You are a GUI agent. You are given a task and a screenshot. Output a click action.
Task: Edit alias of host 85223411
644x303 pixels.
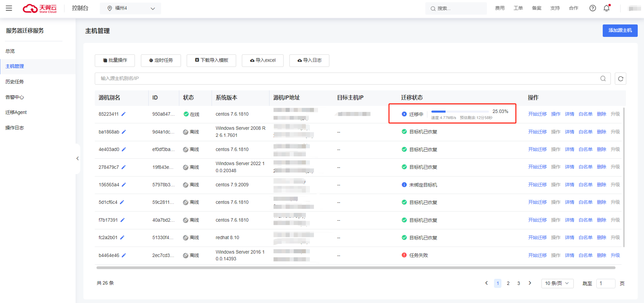point(124,114)
